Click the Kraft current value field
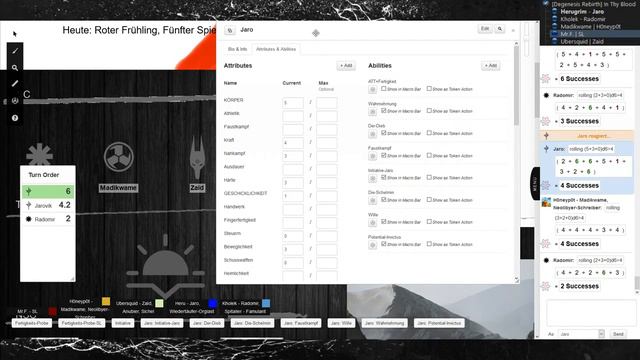640x360 pixels. click(x=293, y=143)
